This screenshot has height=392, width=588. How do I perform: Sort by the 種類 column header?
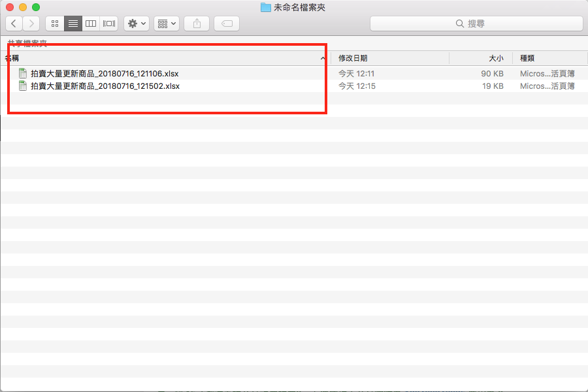click(x=549, y=58)
